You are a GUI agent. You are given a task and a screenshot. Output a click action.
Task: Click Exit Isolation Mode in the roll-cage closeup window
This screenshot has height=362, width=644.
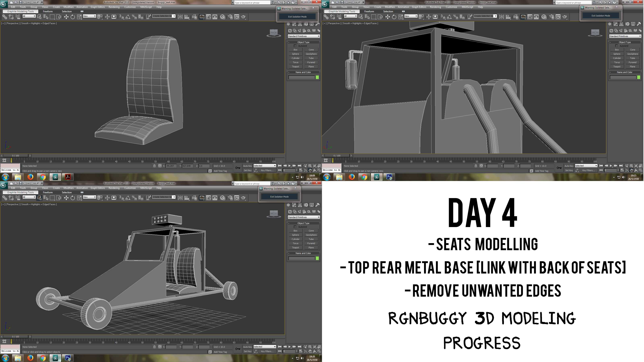point(601,16)
